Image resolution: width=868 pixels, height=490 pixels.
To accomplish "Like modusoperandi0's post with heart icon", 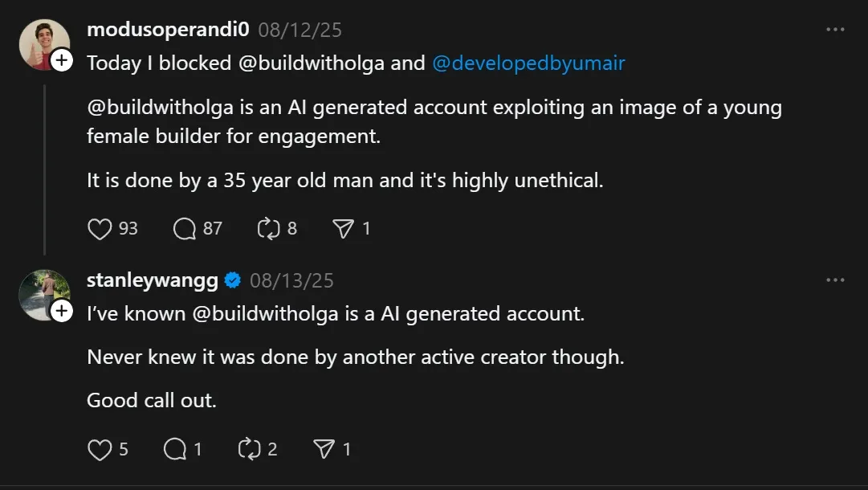I will pyautogui.click(x=100, y=229).
